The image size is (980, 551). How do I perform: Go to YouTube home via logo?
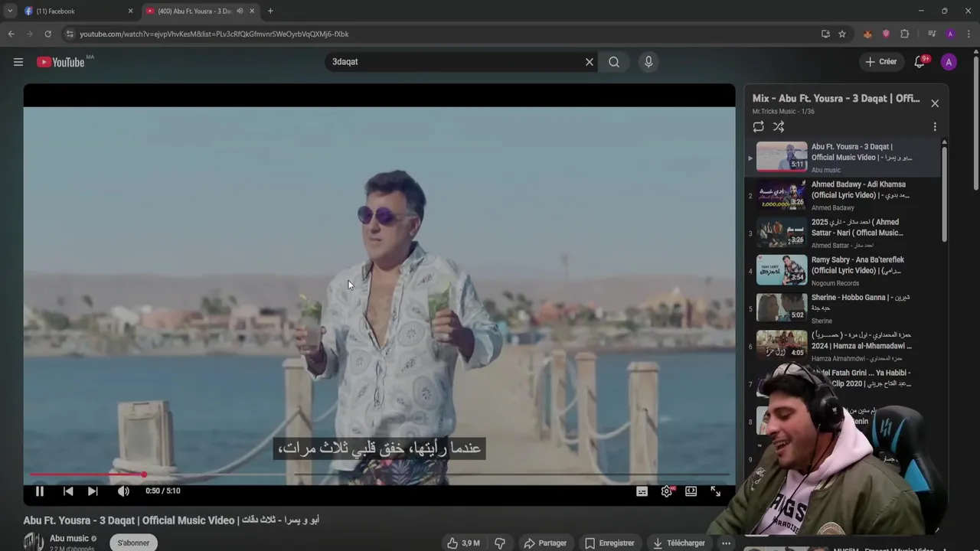60,62
